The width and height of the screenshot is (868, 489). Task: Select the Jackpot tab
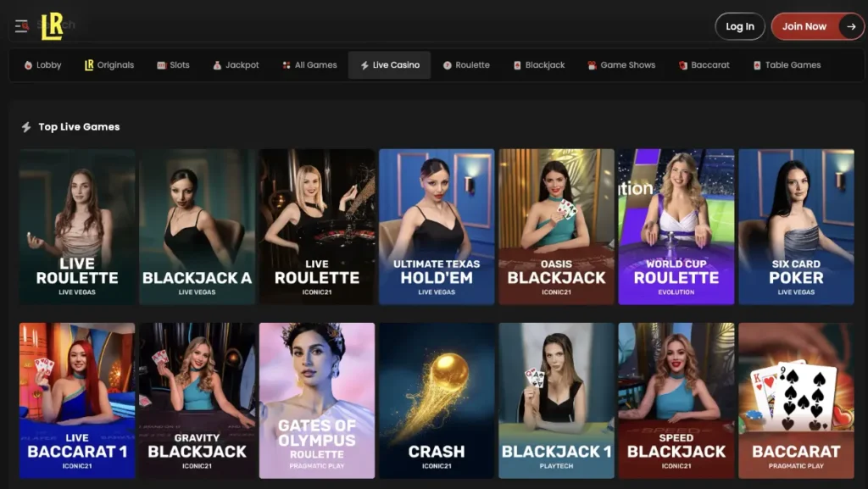tap(236, 65)
